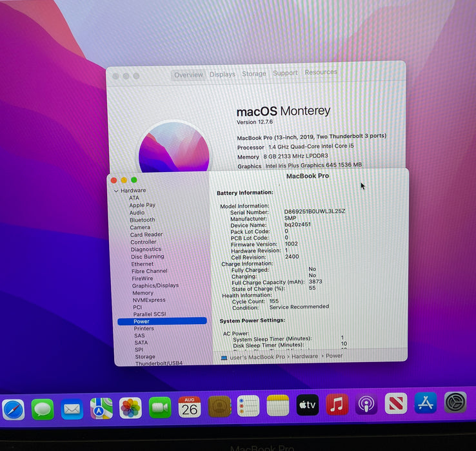
Task: Select Controller in Hardware sidebar
Action: pyautogui.click(x=143, y=242)
